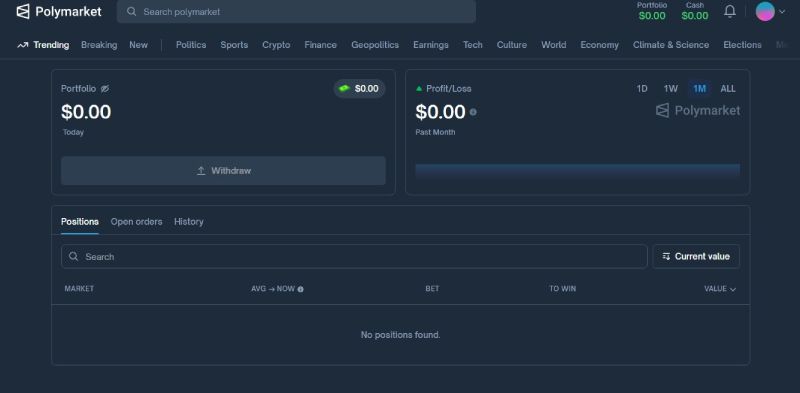The width and height of the screenshot is (800, 393).
Task: Expand the chevron next to avatar
Action: pyautogui.click(x=782, y=11)
